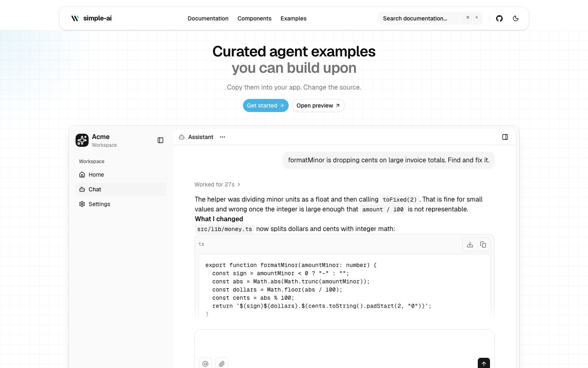Copy the ts code block
This screenshot has width=588, height=368.
(x=483, y=245)
